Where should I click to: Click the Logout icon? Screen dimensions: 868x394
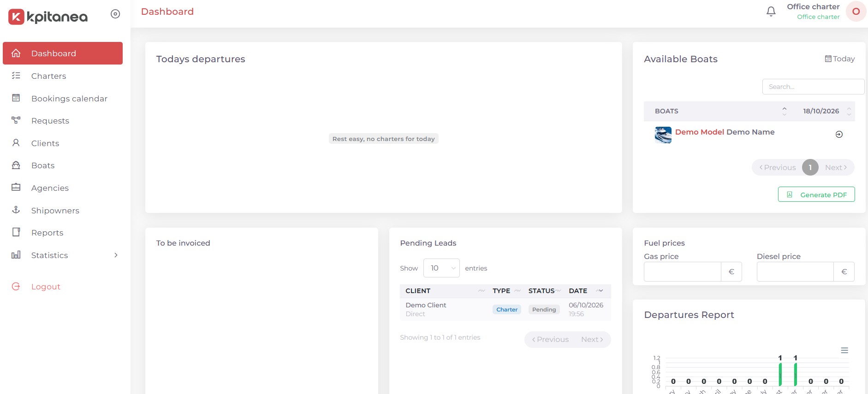pos(16,287)
